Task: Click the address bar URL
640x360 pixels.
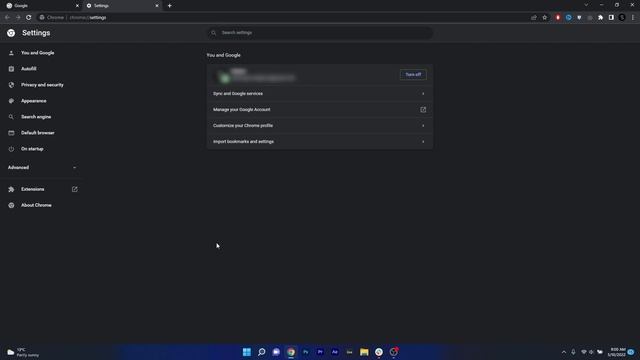Action: [x=88, y=18]
